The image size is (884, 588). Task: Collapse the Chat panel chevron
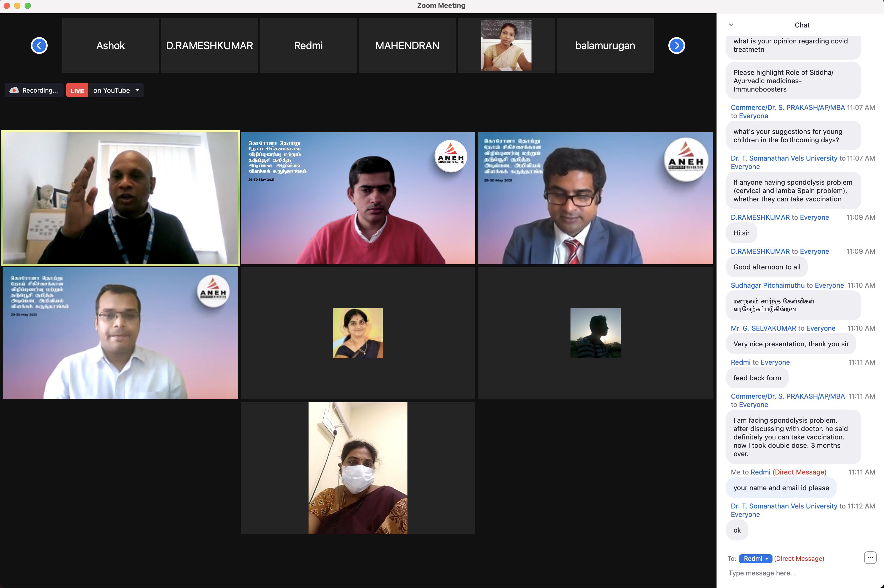pos(731,25)
